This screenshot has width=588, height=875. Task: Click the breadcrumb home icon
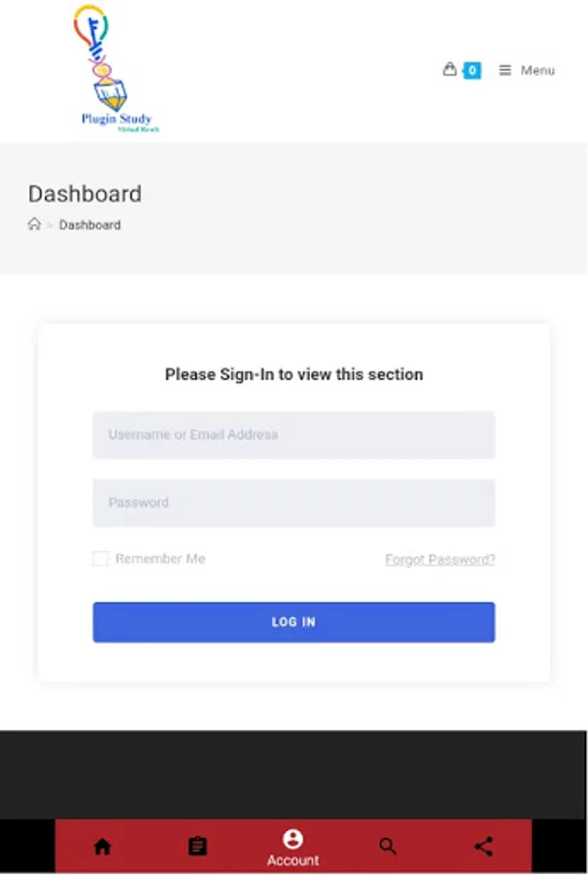click(34, 225)
